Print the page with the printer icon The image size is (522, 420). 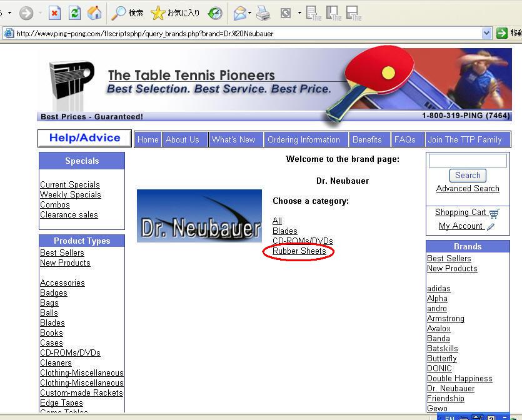tap(263, 13)
